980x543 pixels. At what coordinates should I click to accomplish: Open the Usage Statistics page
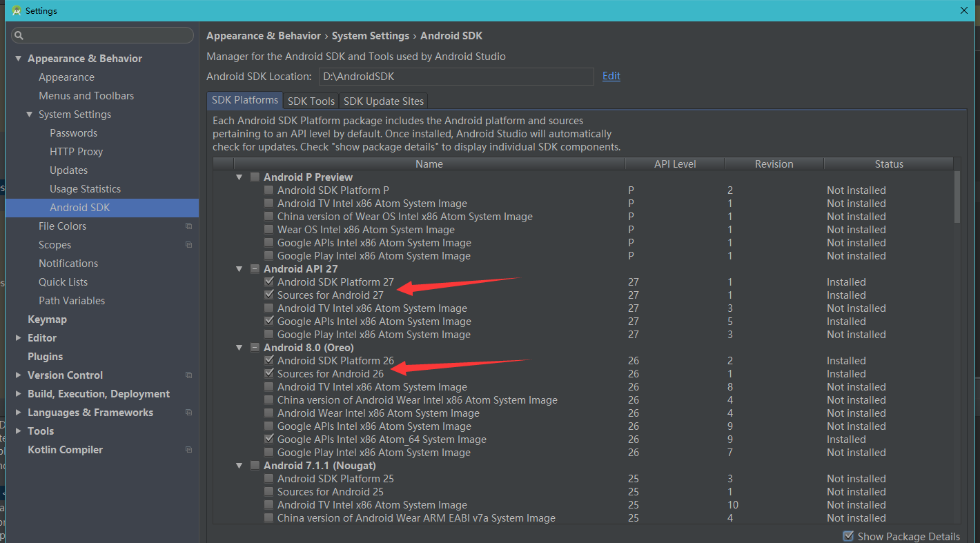click(85, 189)
